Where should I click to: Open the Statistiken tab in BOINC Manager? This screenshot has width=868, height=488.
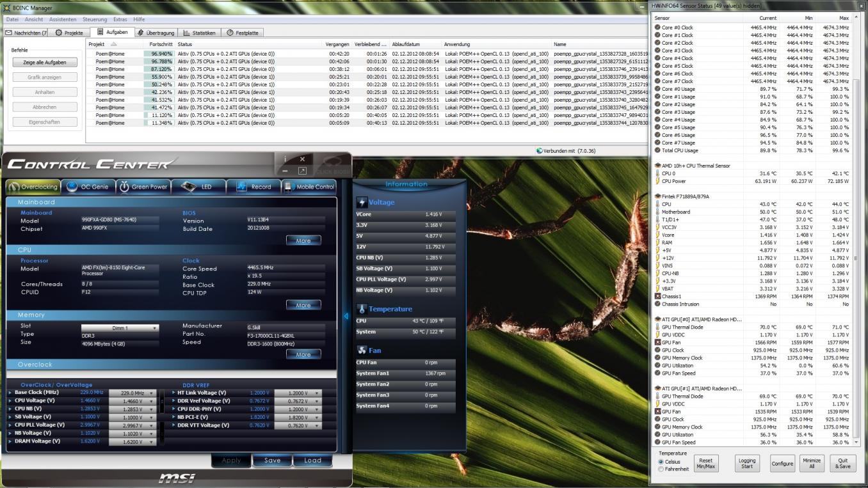(x=199, y=33)
